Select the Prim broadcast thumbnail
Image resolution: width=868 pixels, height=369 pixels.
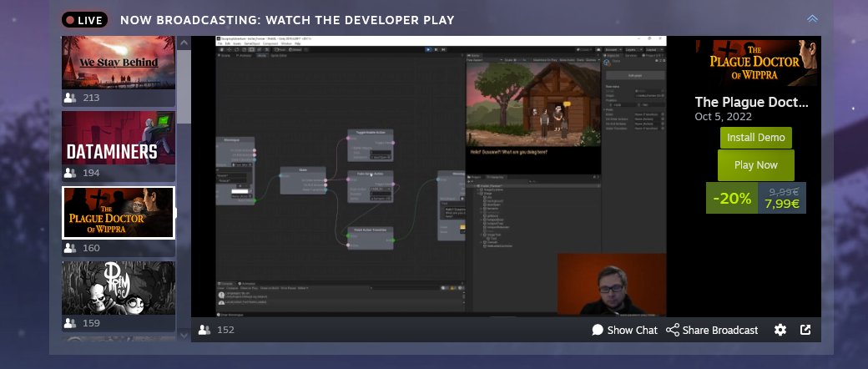(x=119, y=288)
